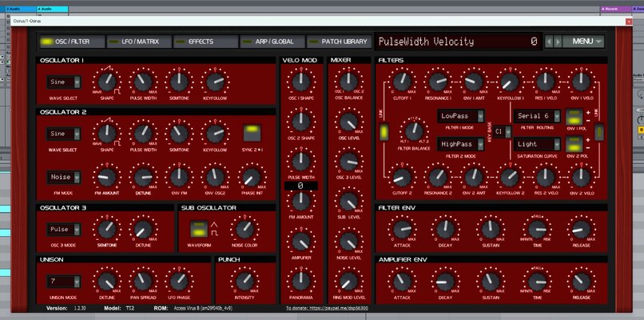
Task: Select the 4 Audio track header in Ableton
Action: 53,9
